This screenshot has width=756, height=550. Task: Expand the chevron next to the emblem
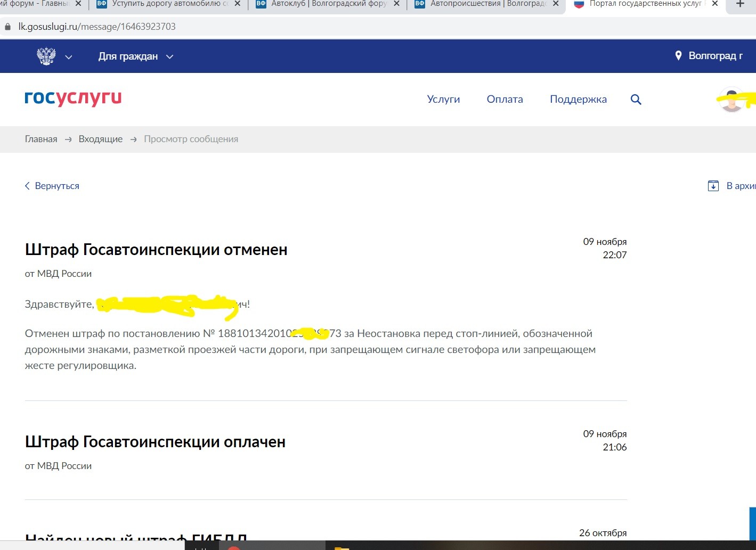coord(69,57)
